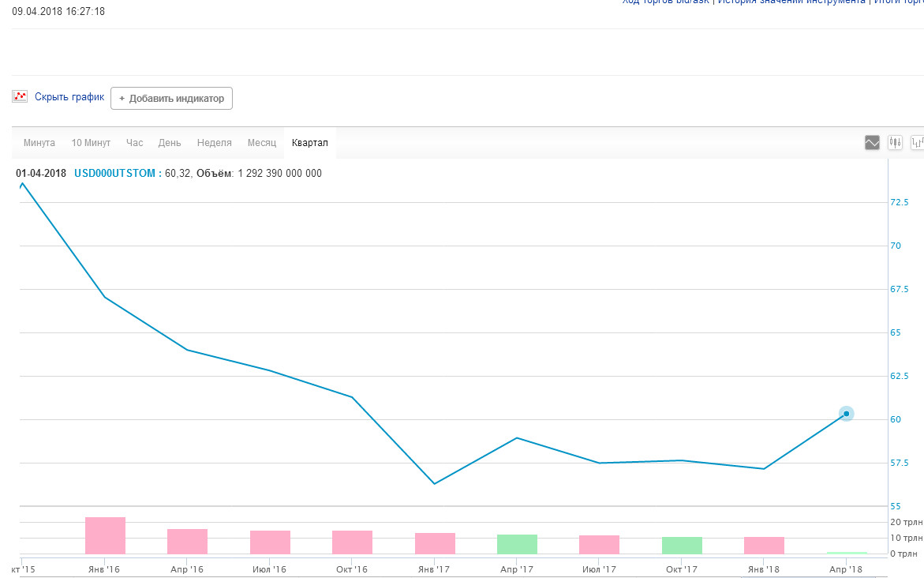This screenshot has height=578, width=924.
Task: Click the Янв '18 volume bar
Action: point(765,546)
